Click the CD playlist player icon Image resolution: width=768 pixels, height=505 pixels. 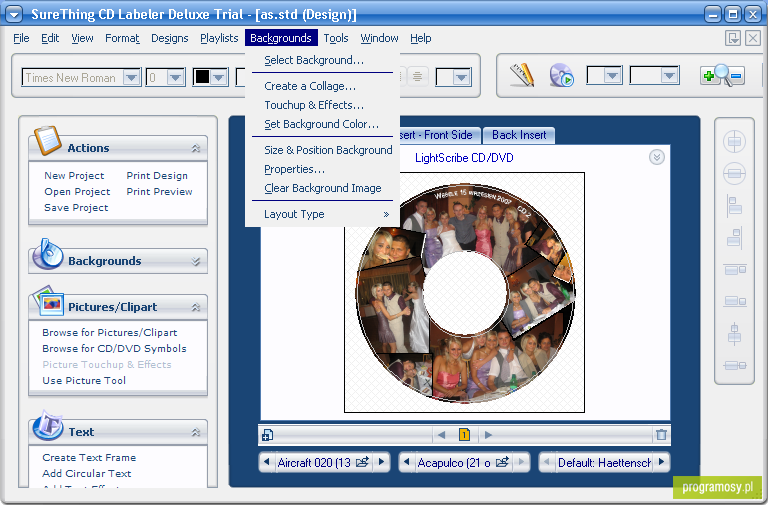pyautogui.click(x=561, y=75)
